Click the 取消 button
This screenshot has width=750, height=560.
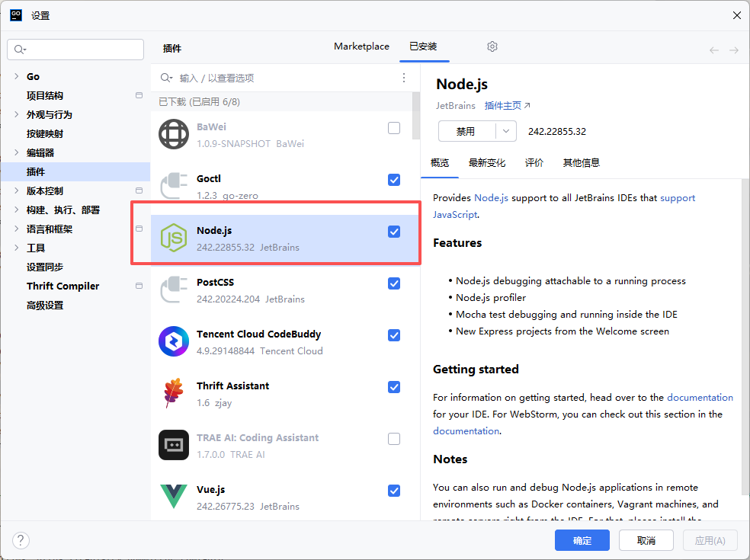[646, 540]
